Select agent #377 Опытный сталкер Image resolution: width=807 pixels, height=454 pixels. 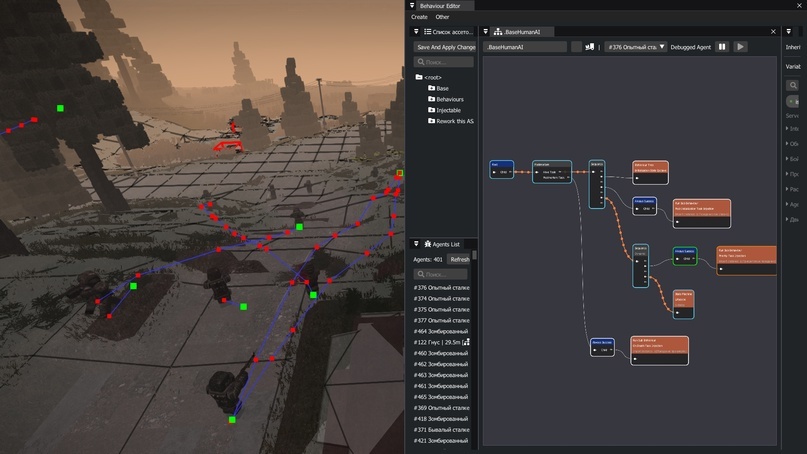(442, 320)
